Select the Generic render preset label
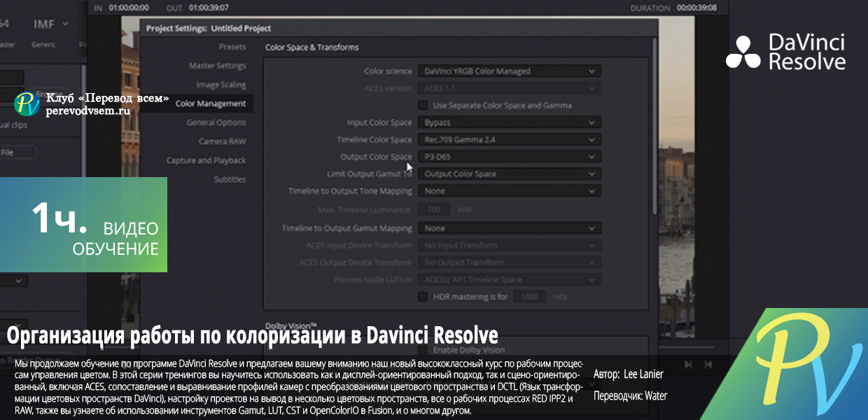The height and width of the screenshot is (420, 868). point(43,44)
